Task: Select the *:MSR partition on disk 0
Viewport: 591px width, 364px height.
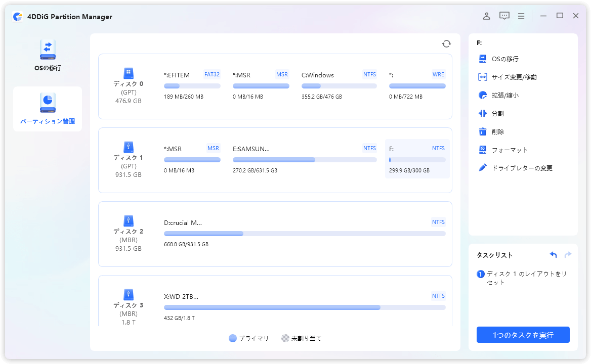Action: [261, 85]
